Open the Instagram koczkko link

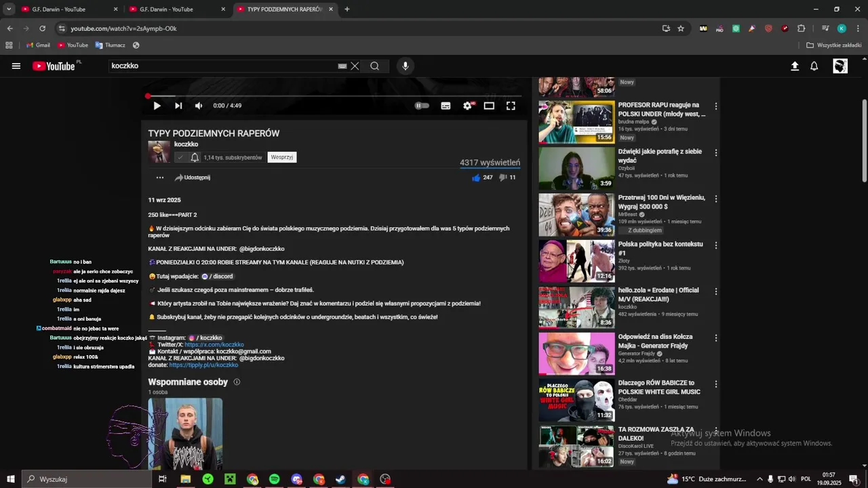coord(205,338)
